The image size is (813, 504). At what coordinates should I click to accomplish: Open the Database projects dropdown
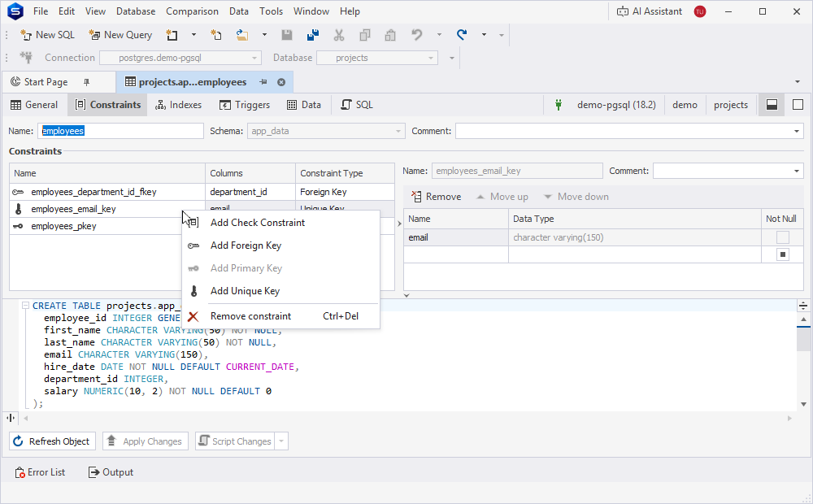pos(430,58)
